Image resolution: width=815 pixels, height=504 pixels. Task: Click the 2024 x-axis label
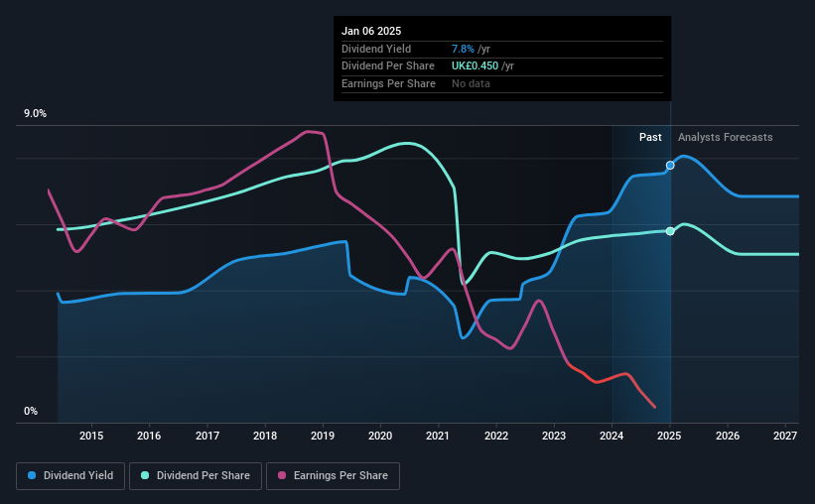point(611,436)
